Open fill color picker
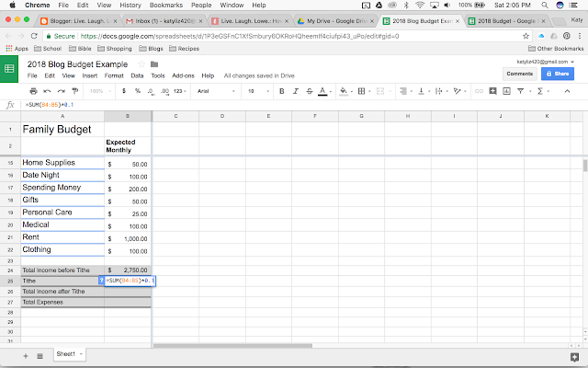Viewport: 588px width, 368px height. (344, 91)
